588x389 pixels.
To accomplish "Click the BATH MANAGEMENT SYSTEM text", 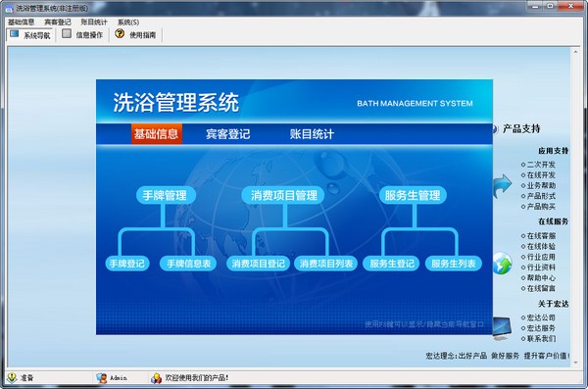I will click(415, 103).
